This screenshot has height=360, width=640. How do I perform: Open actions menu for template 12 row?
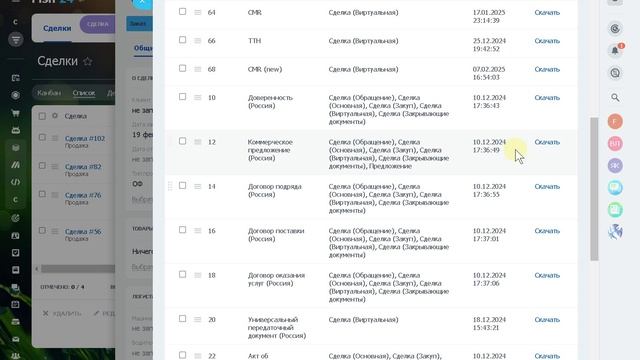pyautogui.click(x=198, y=142)
